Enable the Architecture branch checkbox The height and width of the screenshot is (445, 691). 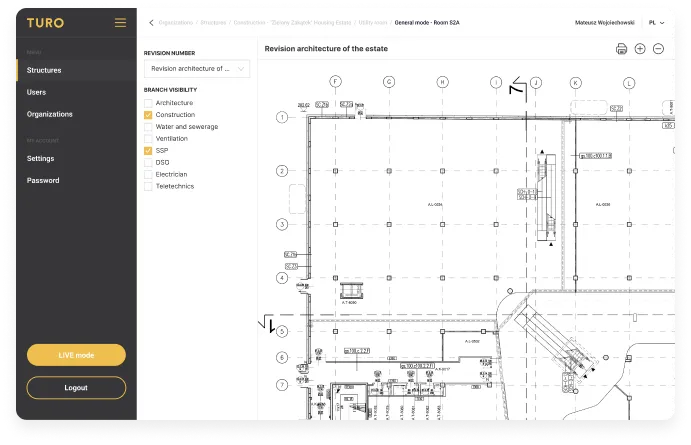click(x=148, y=103)
